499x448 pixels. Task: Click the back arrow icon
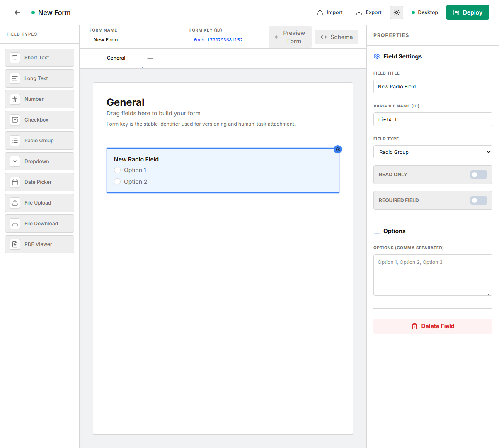17,12
